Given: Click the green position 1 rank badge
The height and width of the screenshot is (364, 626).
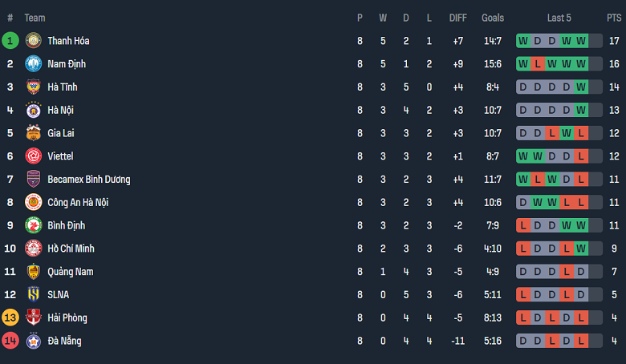Looking at the screenshot, I should click(10, 41).
